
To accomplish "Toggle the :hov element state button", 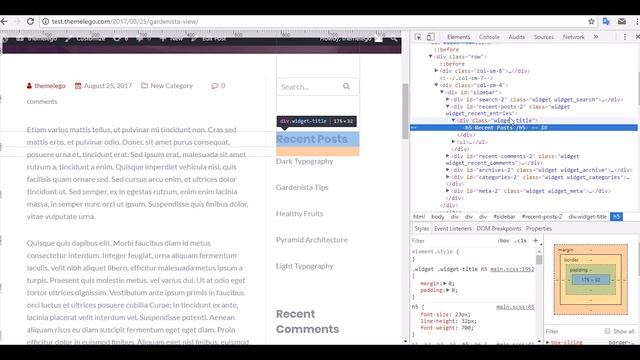I will coord(504,241).
